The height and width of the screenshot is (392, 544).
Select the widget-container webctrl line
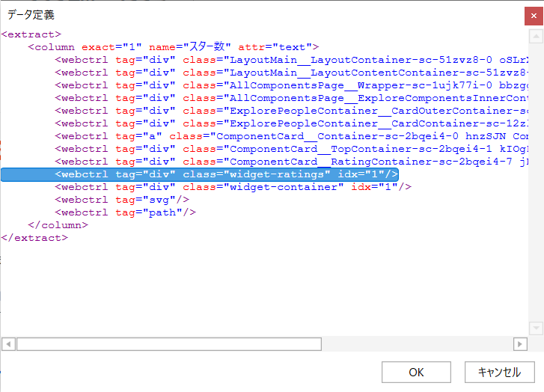233,187
